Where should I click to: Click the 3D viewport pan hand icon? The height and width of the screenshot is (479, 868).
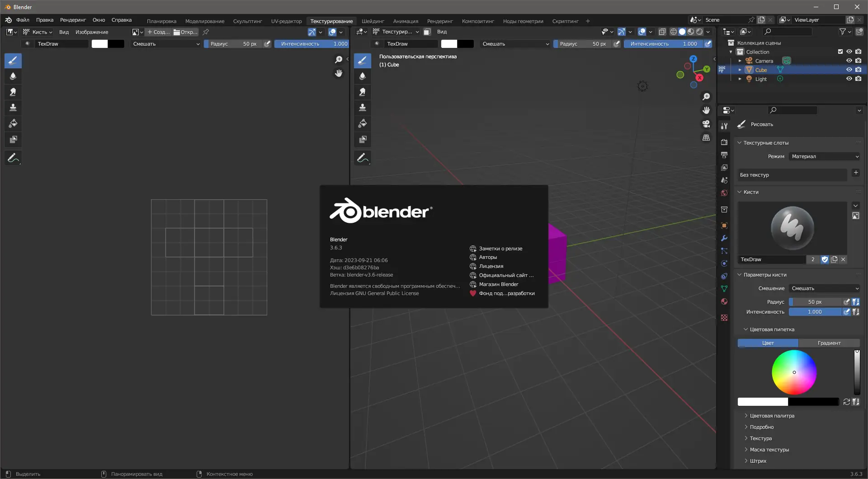pyautogui.click(x=706, y=110)
